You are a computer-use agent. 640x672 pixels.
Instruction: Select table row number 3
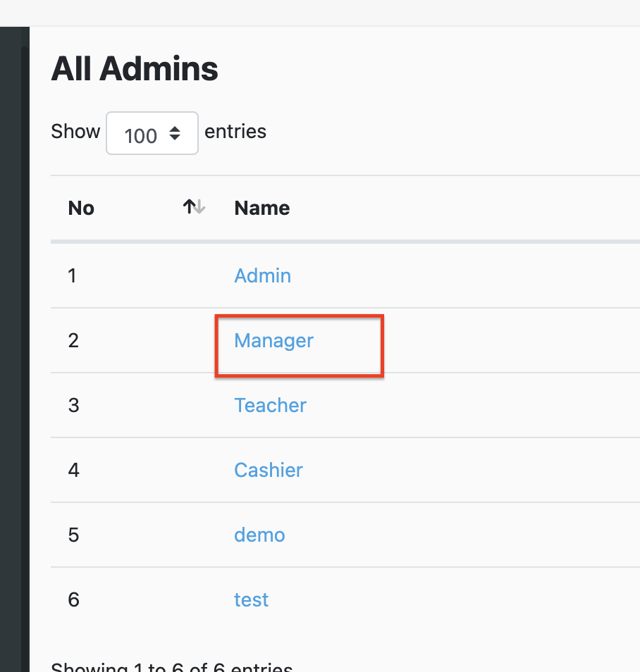coord(345,405)
